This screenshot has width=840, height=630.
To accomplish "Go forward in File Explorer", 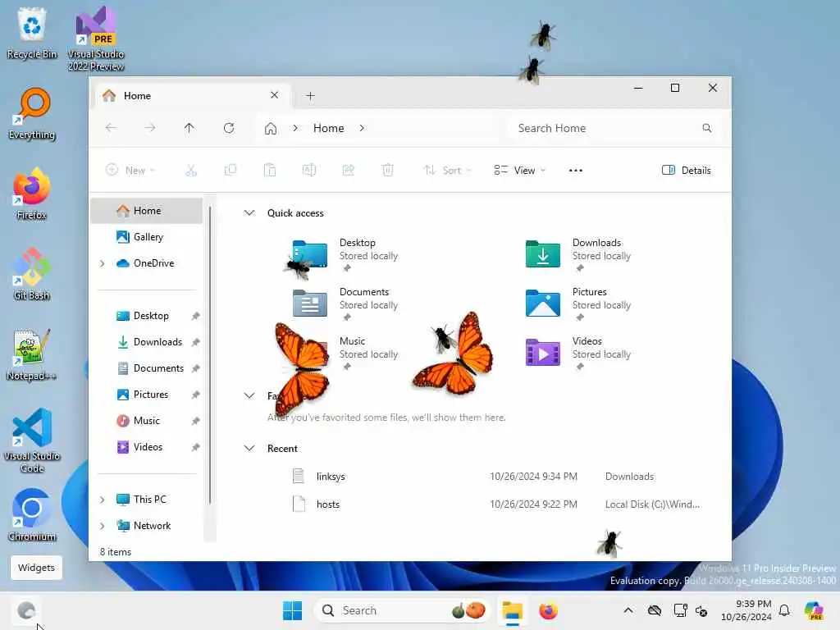I will tap(150, 128).
